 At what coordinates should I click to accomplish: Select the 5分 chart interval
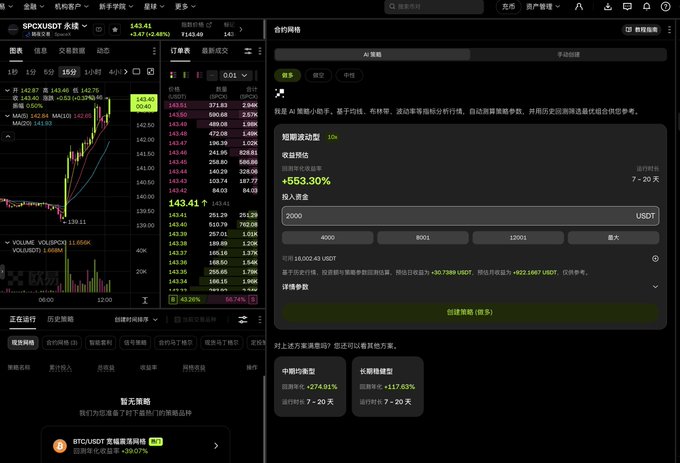pyautogui.click(x=49, y=72)
